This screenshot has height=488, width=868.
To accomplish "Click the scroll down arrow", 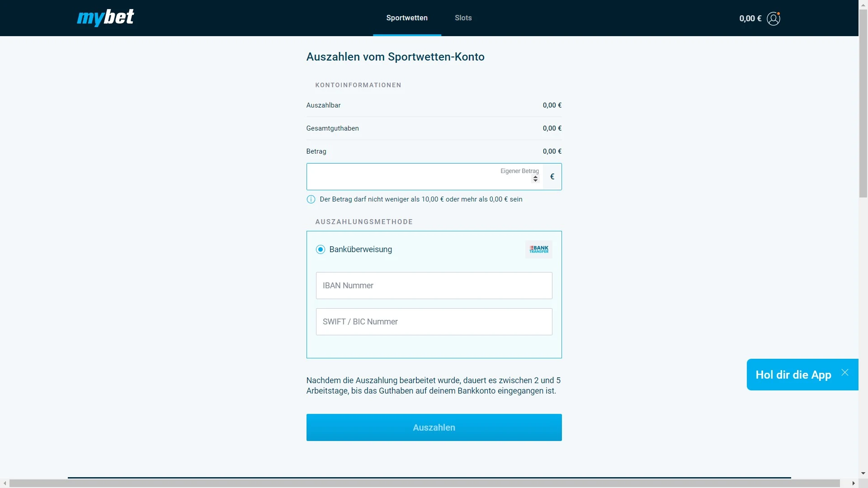I will tap(863, 474).
